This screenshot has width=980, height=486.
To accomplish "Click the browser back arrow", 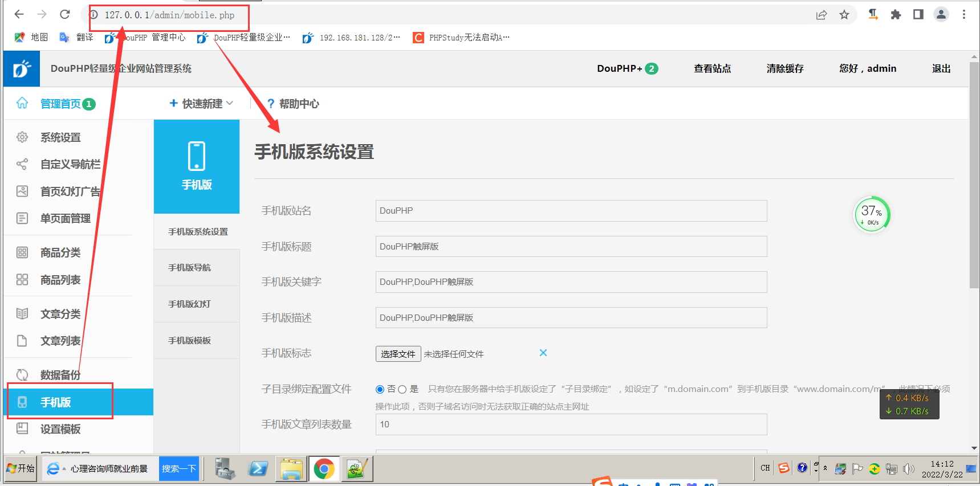I will click(x=19, y=14).
